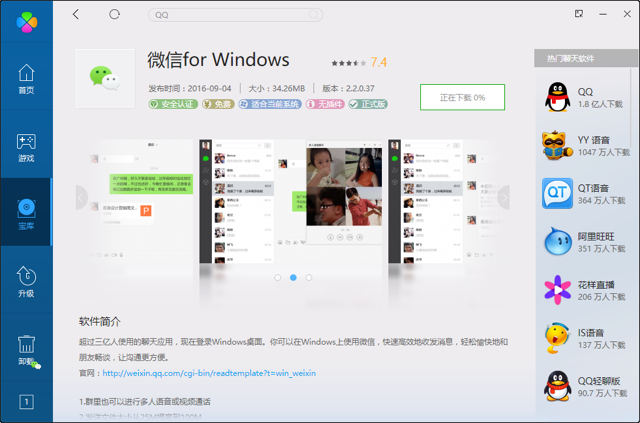640x423 pixels.
Task: Click the 阿里旺旺 blue drop icon
Action: tap(557, 242)
